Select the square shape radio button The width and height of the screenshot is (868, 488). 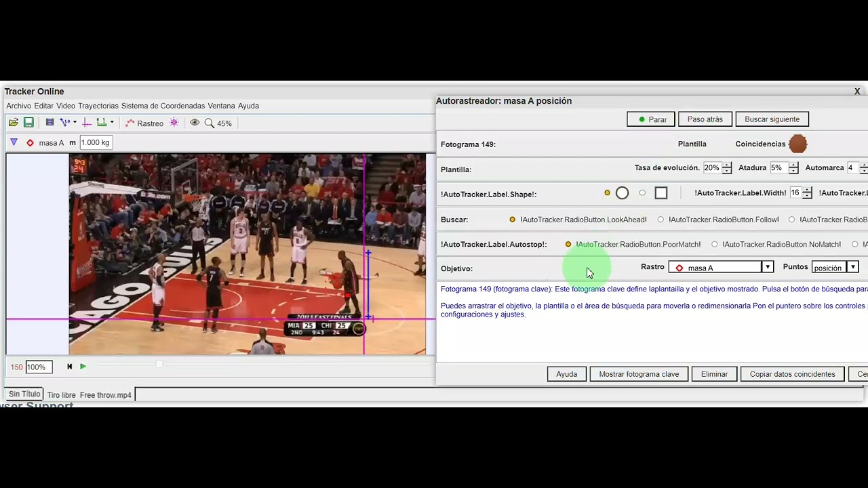[x=642, y=193]
